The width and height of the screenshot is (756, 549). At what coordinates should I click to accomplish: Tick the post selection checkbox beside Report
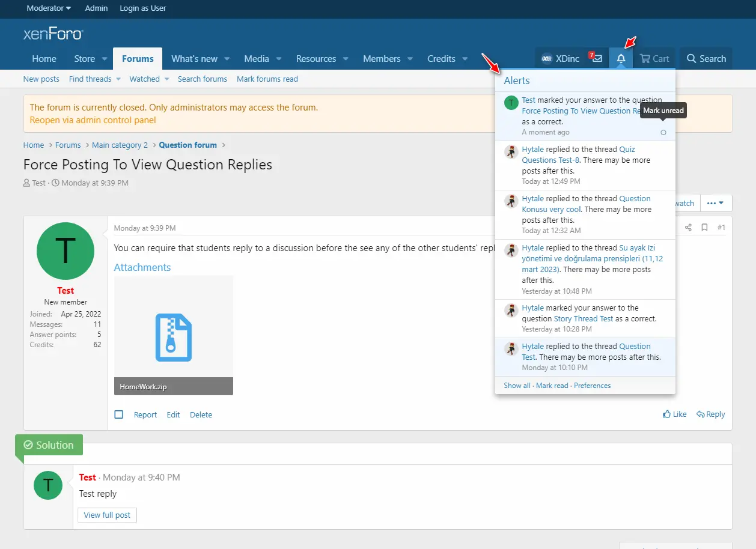click(x=119, y=414)
